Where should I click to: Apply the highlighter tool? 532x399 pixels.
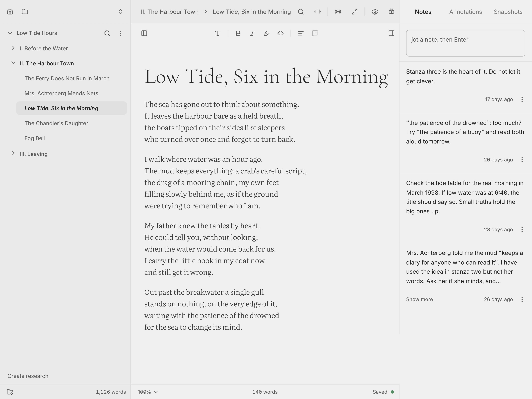point(266,33)
